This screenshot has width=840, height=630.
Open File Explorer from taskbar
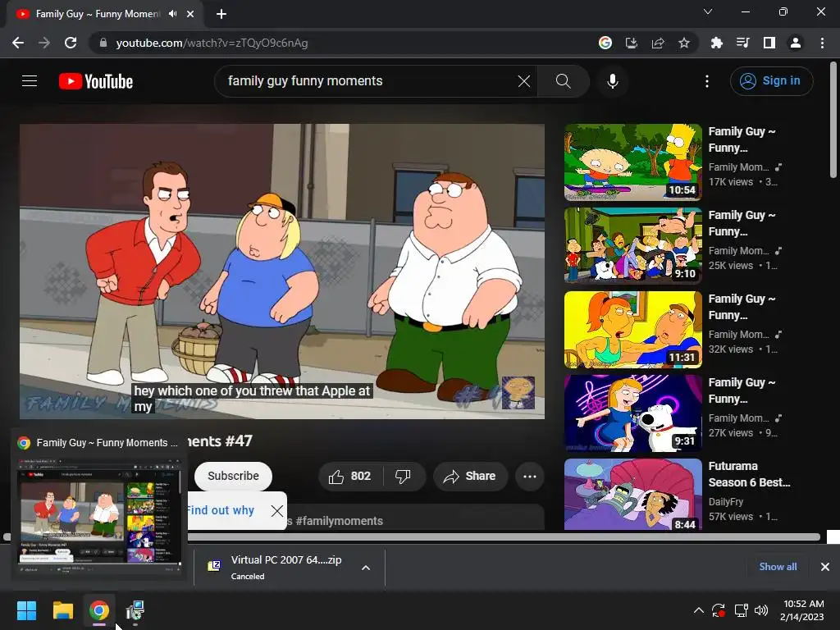[62, 610]
